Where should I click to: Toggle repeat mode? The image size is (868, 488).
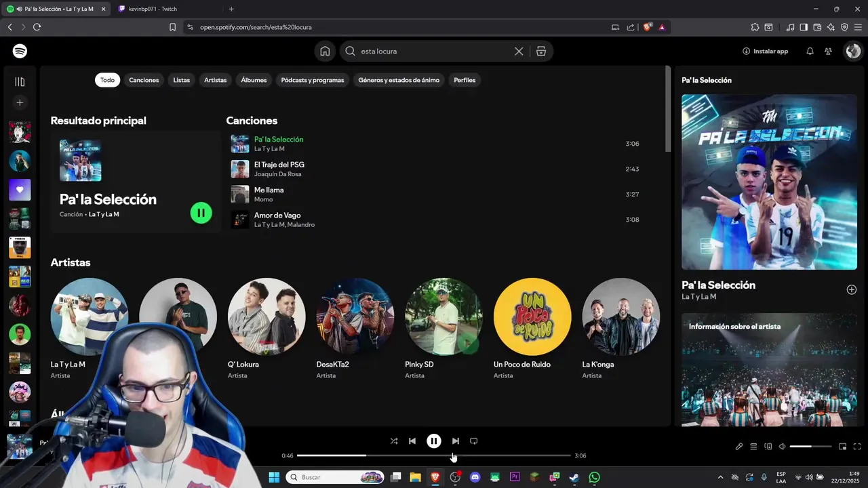pos(474,441)
